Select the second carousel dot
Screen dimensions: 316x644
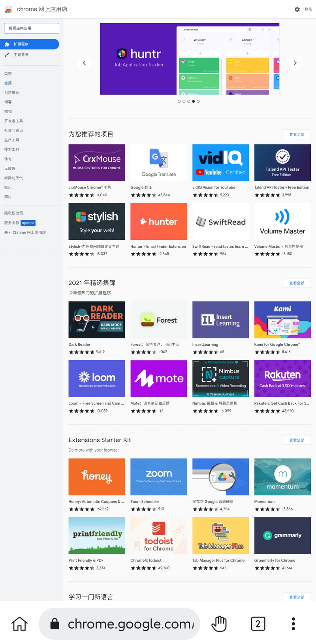(x=184, y=102)
